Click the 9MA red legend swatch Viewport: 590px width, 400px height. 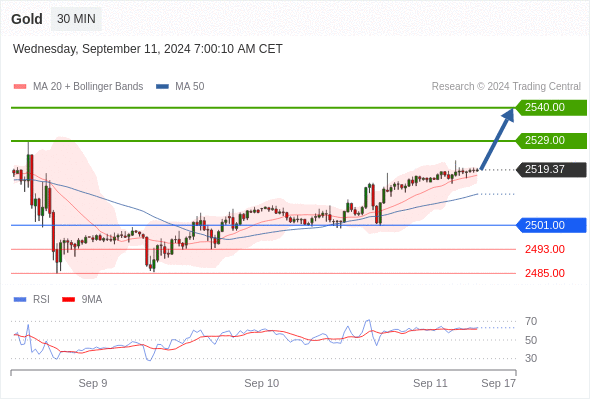click(68, 300)
